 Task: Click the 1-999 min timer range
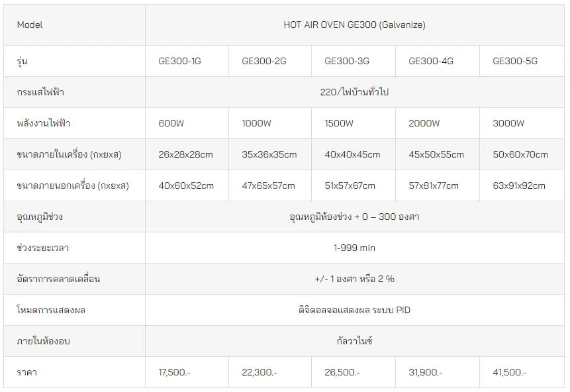point(354,248)
